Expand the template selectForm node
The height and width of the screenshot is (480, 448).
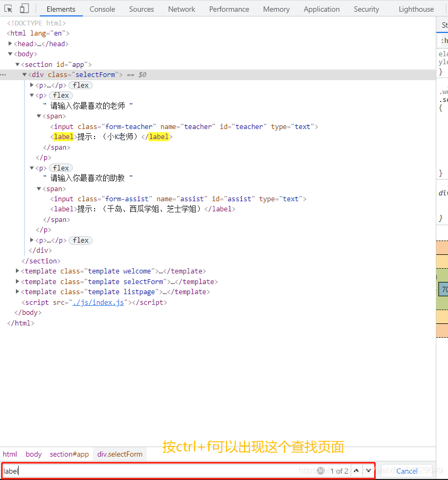tap(18, 281)
